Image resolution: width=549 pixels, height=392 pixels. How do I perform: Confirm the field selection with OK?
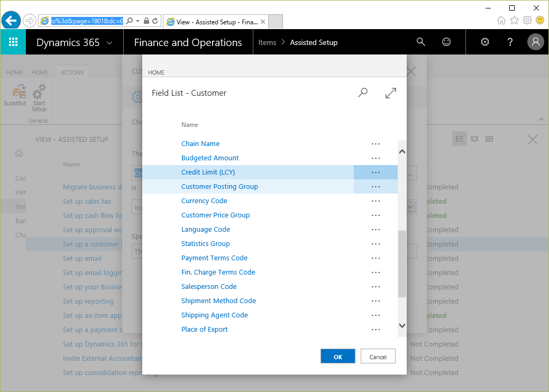coord(337,356)
